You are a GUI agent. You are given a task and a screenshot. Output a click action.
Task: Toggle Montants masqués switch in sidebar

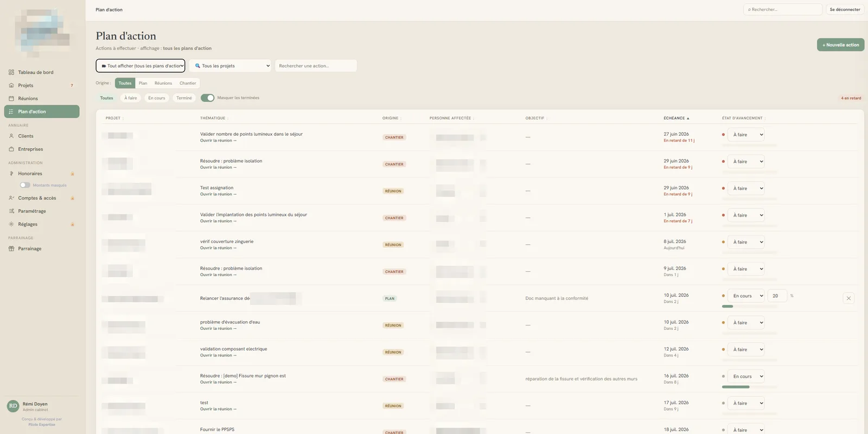(x=25, y=185)
